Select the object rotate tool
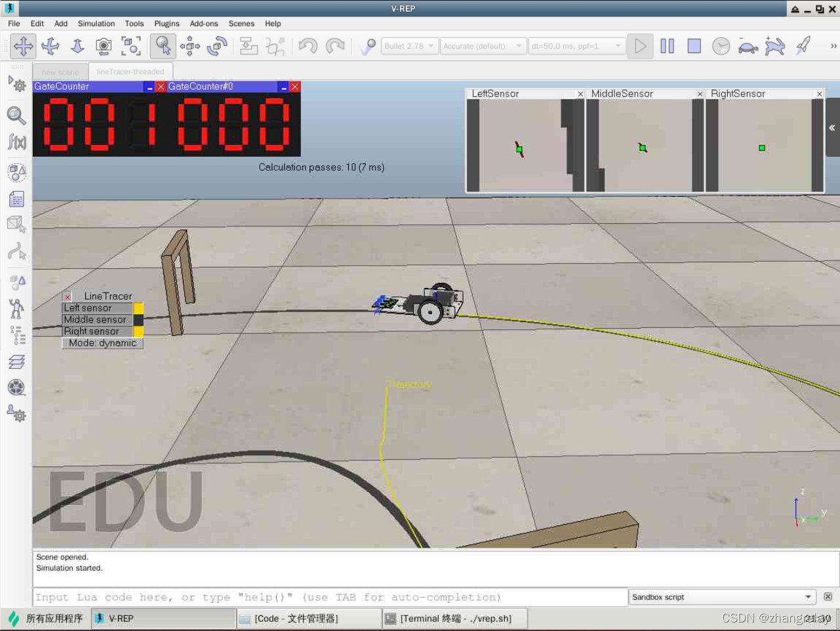Image resolution: width=840 pixels, height=631 pixels. coord(217,46)
